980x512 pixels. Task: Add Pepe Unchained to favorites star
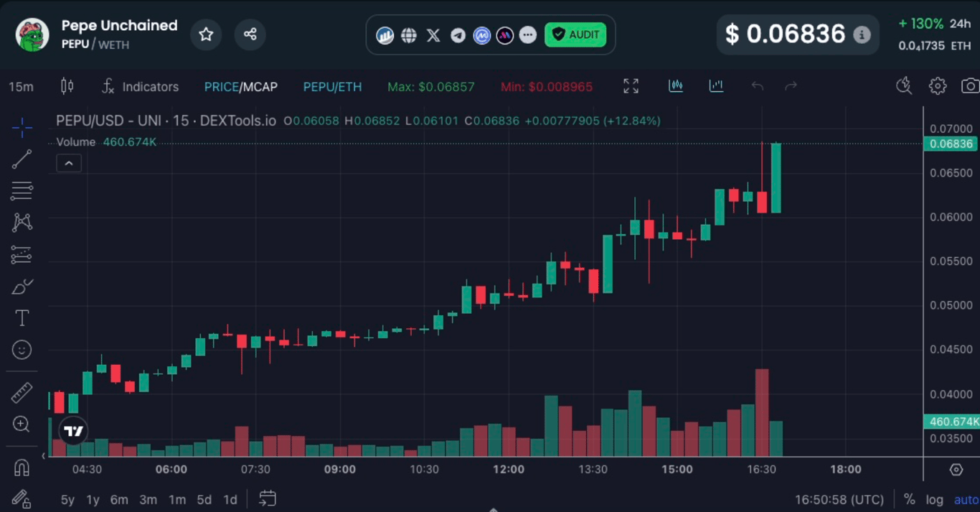point(206,34)
